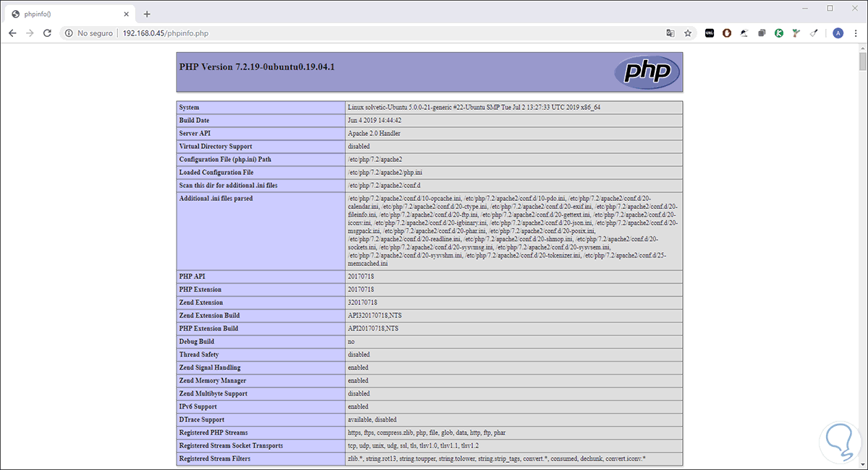Click the Debug Build label
The height and width of the screenshot is (470, 868).
click(197, 341)
